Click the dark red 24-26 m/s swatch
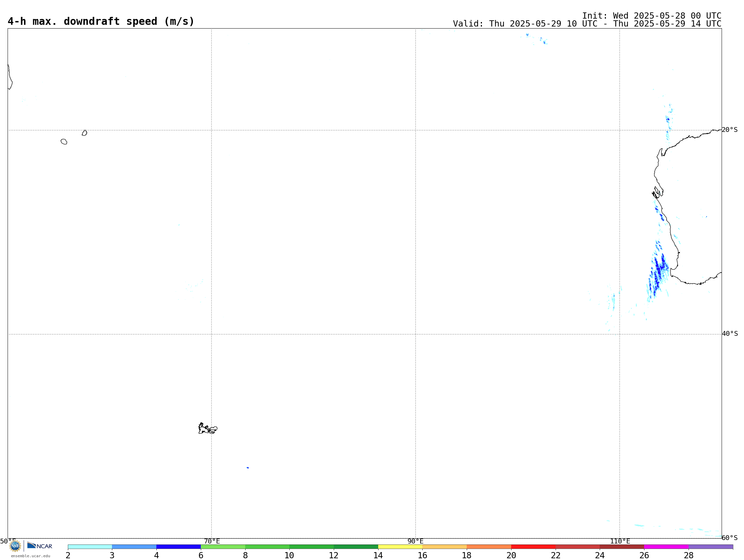Screen dimensions: 744x560 click(622, 547)
